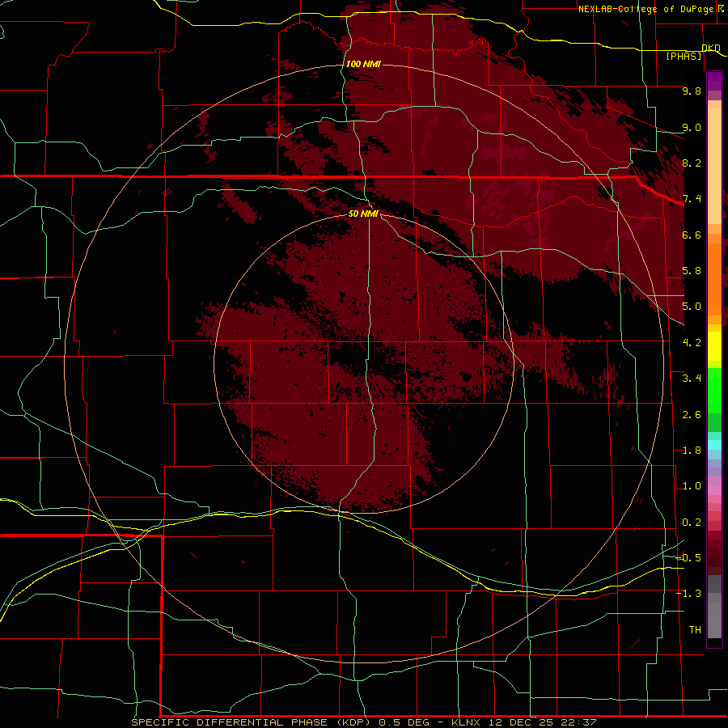Image resolution: width=728 pixels, height=728 pixels.
Task: Click the 1.8 scale value
Action: point(692,451)
